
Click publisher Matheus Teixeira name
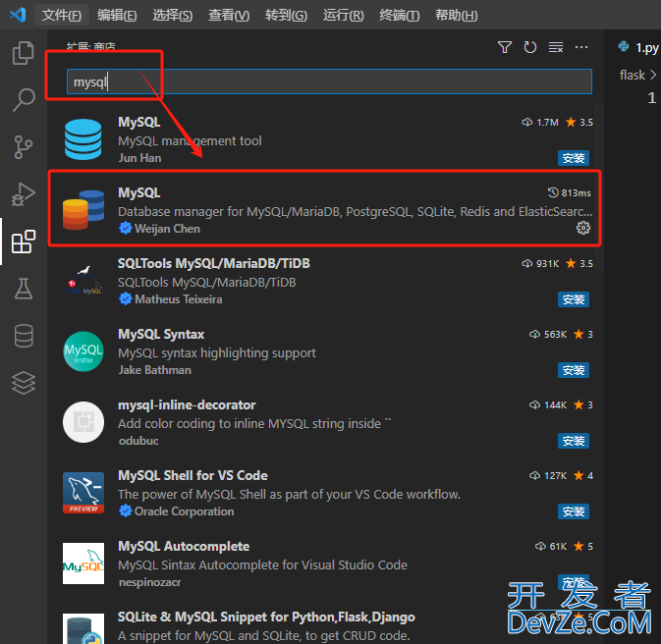coord(179,299)
